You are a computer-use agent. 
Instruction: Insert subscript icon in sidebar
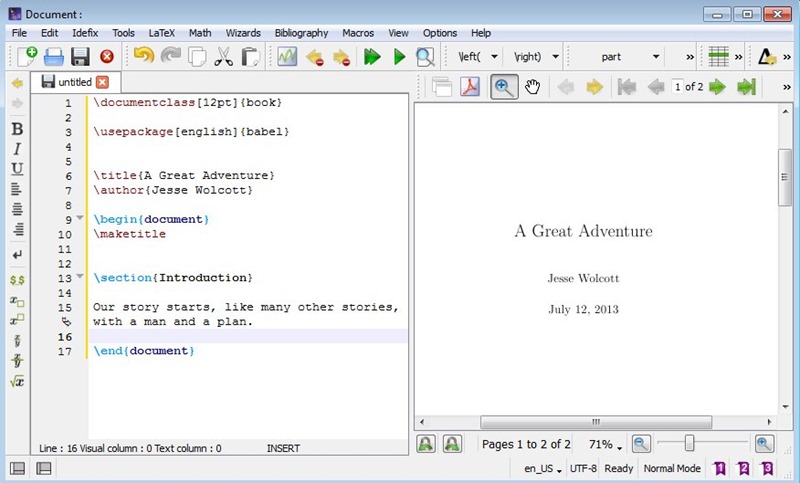(x=17, y=301)
